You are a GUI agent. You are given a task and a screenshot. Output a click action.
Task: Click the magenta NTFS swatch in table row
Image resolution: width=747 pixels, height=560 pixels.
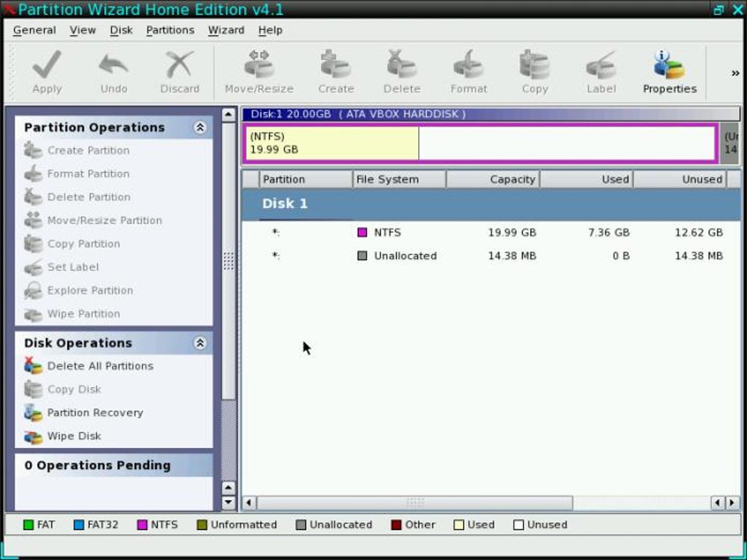tap(362, 232)
